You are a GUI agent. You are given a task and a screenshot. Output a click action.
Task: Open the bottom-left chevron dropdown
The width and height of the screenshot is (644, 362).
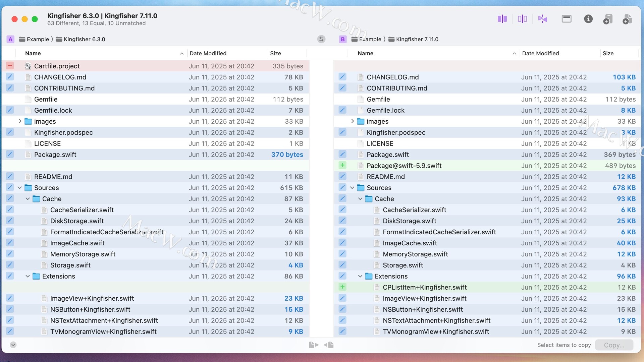click(13, 345)
